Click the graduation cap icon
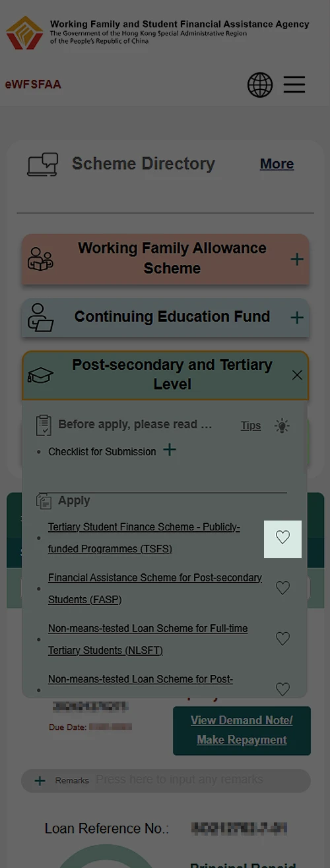The width and height of the screenshot is (330, 868). 40,375
